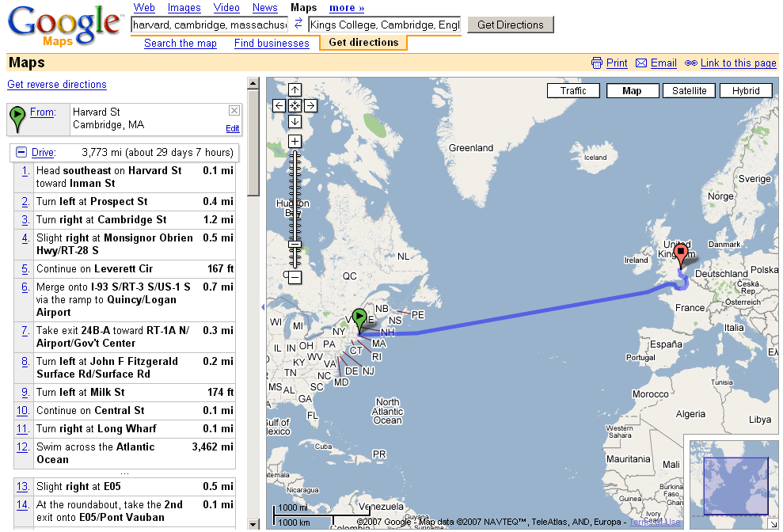
Task: Open the Web search link
Action: pyautogui.click(x=144, y=7)
